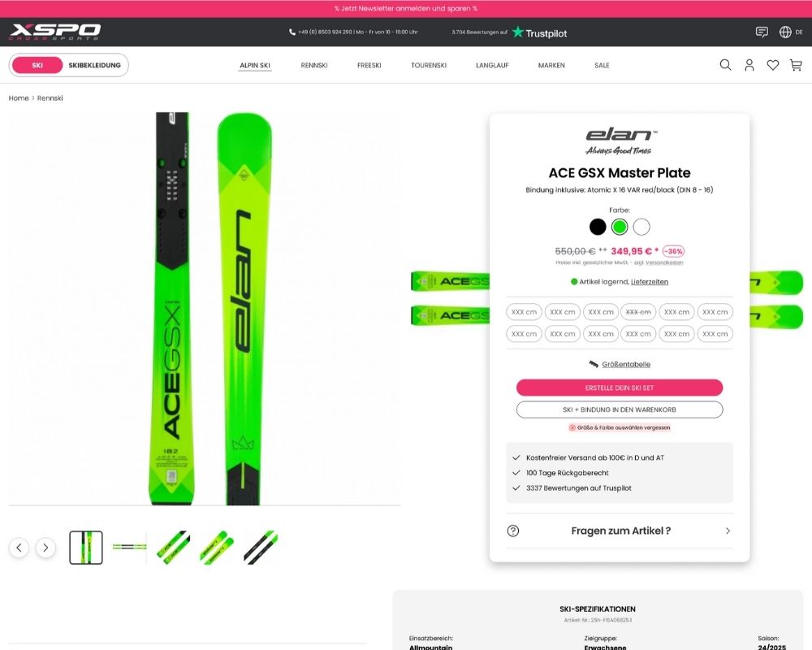Click the XSPO Cross Sports logo
This screenshot has height=650, width=812.
click(x=55, y=32)
